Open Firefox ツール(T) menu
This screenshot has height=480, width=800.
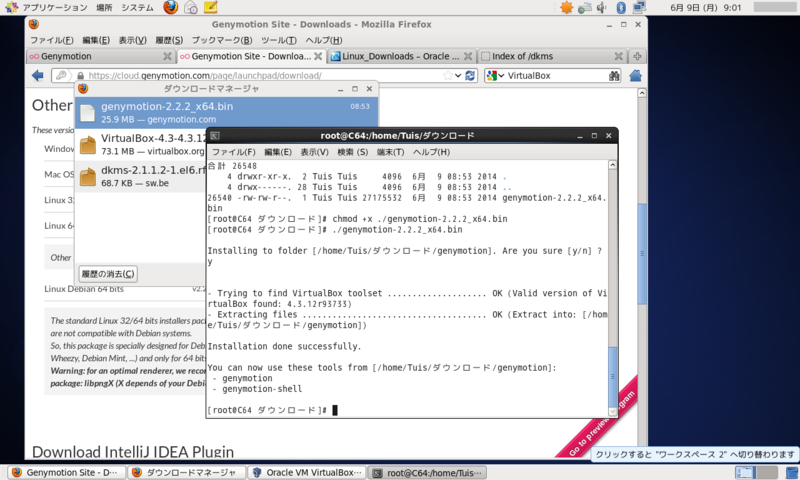(x=279, y=40)
